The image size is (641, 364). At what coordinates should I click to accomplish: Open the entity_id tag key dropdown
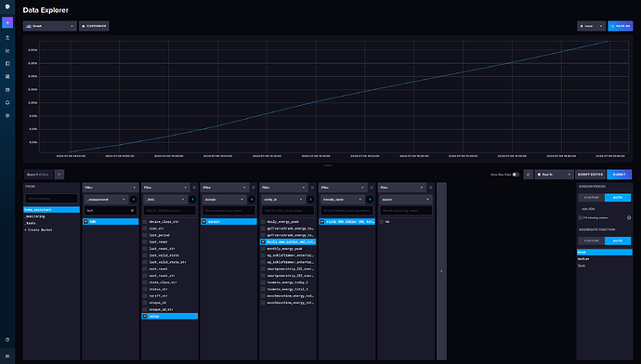(283, 200)
